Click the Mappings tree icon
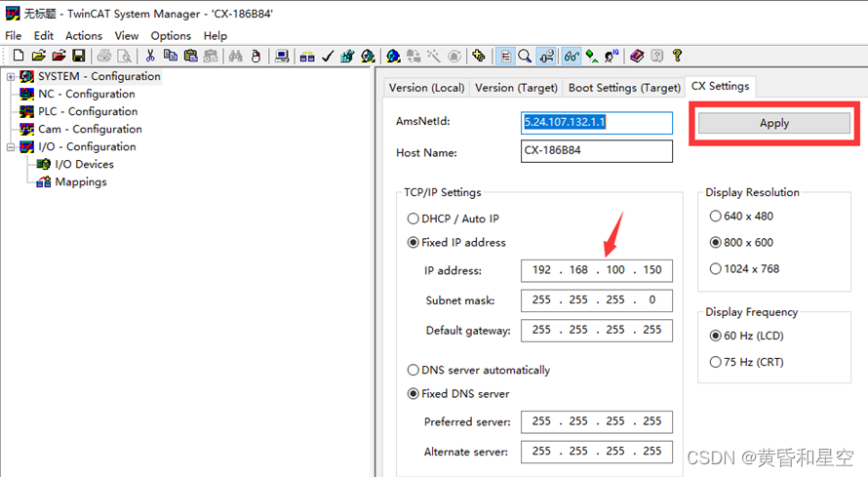 (44, 182)
